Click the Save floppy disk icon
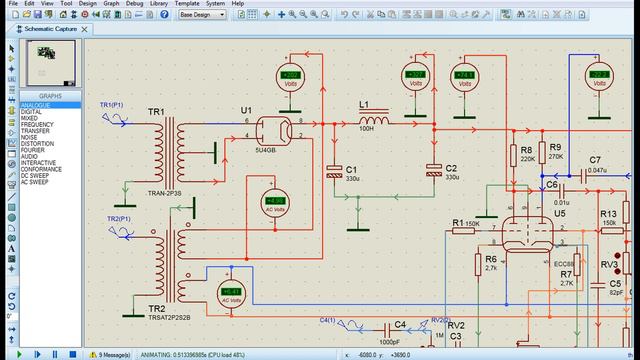This screenshot has height=360, width=640. pyautogui.click(x=38, y=15)
